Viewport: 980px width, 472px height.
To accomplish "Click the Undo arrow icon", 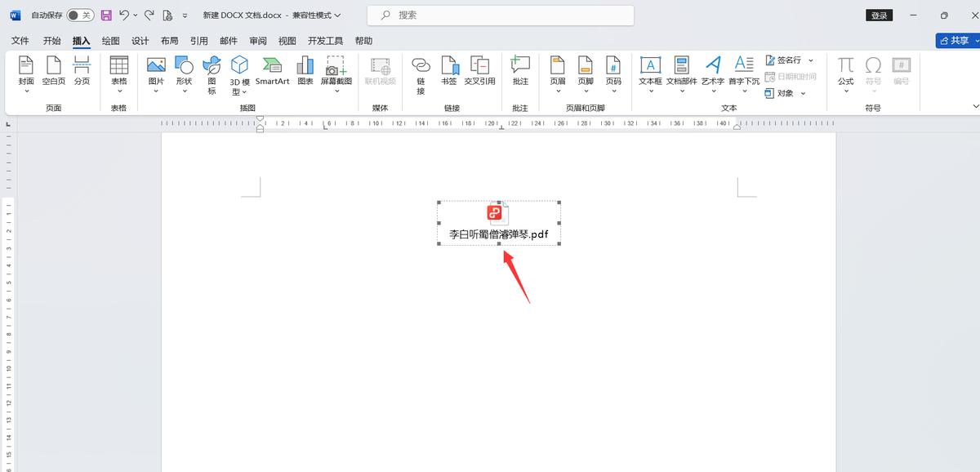I will (x=123, y=15).
